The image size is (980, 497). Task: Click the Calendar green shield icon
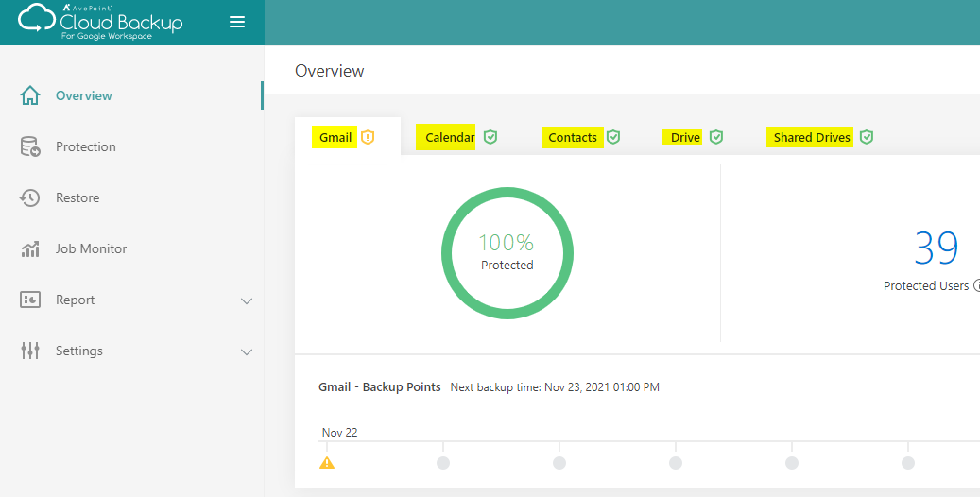[490, 137]
